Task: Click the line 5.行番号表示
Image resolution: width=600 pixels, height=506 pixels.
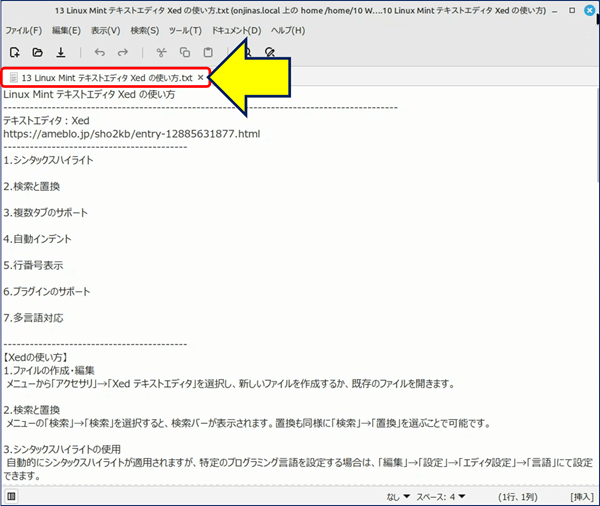Action: [x=33, y=265]
